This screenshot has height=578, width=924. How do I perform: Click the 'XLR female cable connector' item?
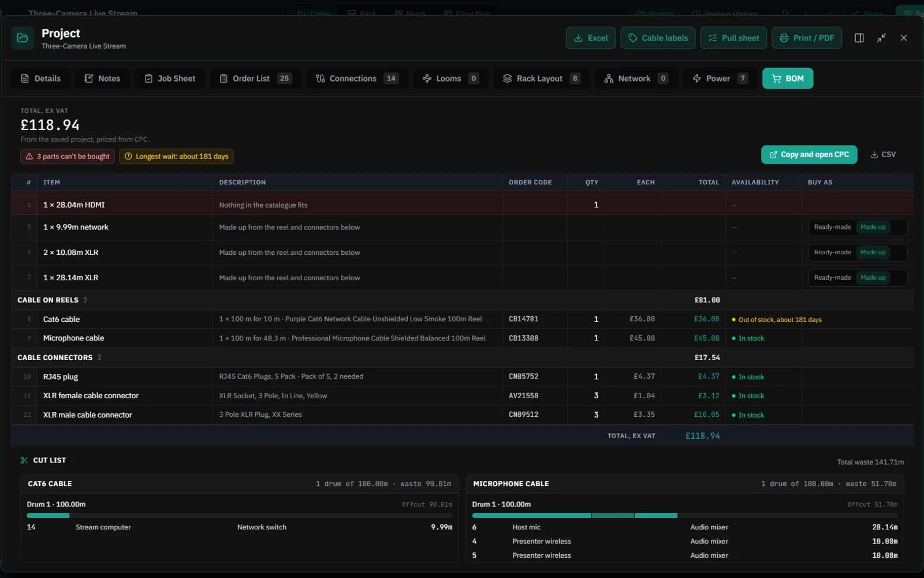tap(91, 396)
